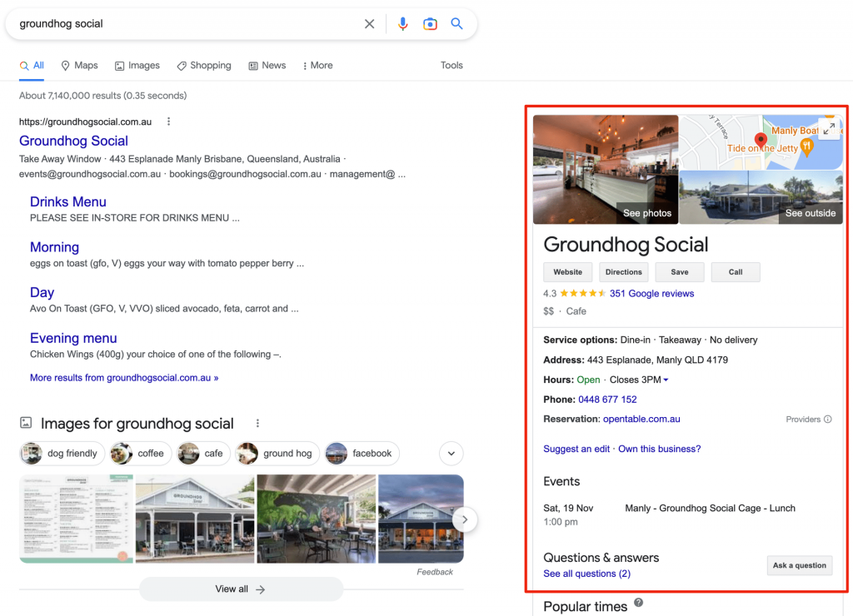The width and height of the screenshot is (853, 616).
Task: Click See all questions (2)
Action: [x=586, y=574]
